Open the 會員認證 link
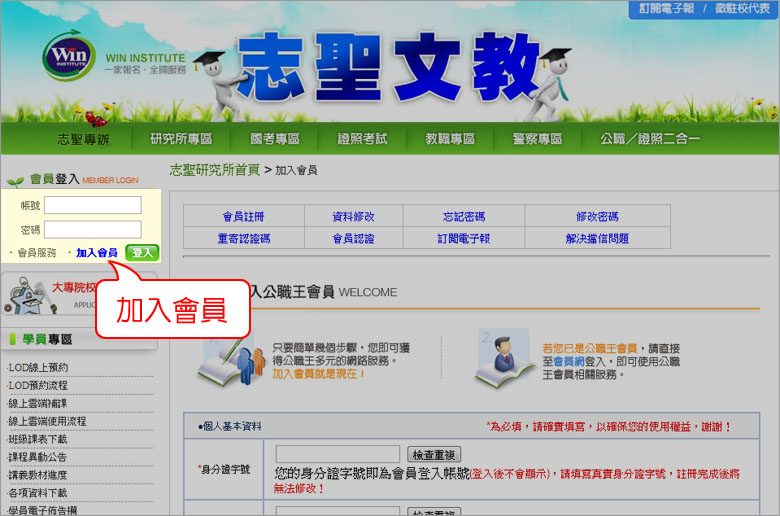Image resolution: width=780 pixels, height=516 pixels. [354, 238]
